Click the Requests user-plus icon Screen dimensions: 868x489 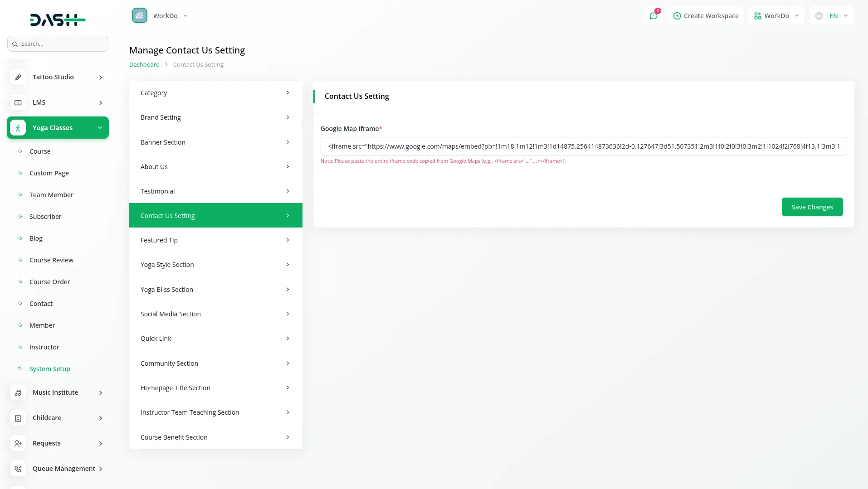tap(18, 443)
